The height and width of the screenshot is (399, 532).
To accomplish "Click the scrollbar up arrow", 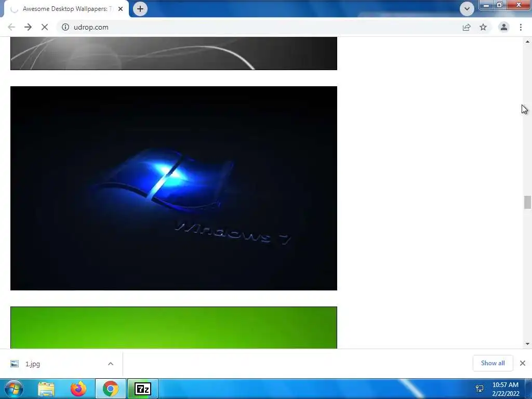I will tap(527, 42).
